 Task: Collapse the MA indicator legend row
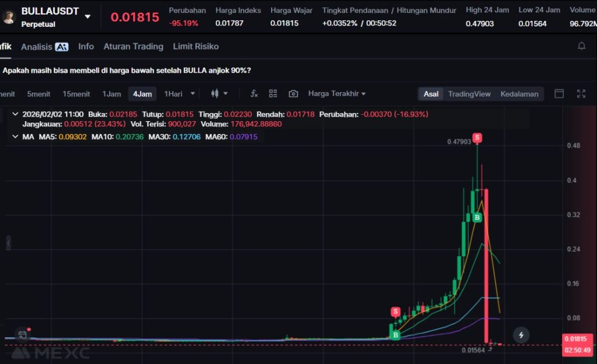(15, 137)
